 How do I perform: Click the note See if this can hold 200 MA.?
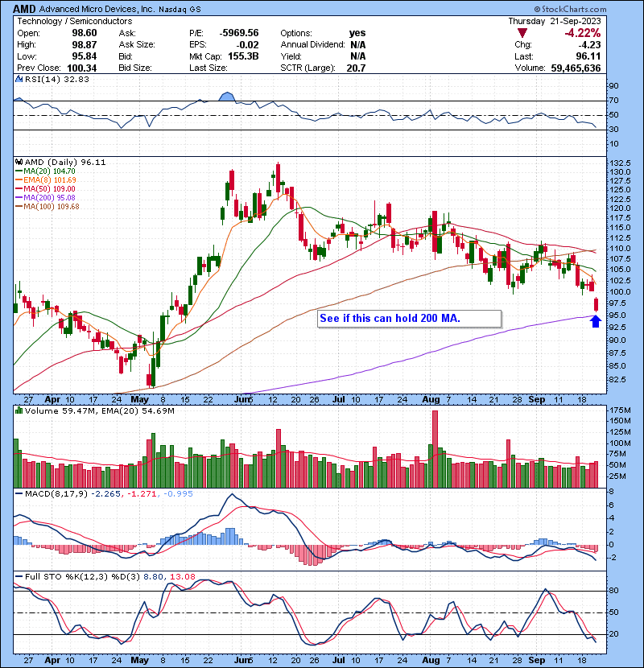pos(390,318)
